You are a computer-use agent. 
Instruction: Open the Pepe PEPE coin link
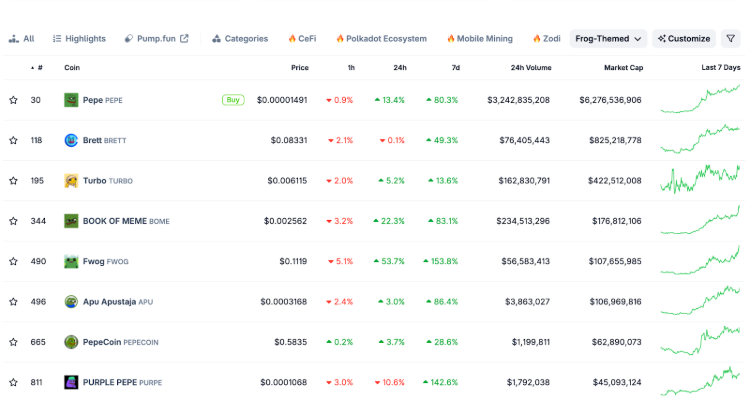pyautogui.click(x=102, y=100)
